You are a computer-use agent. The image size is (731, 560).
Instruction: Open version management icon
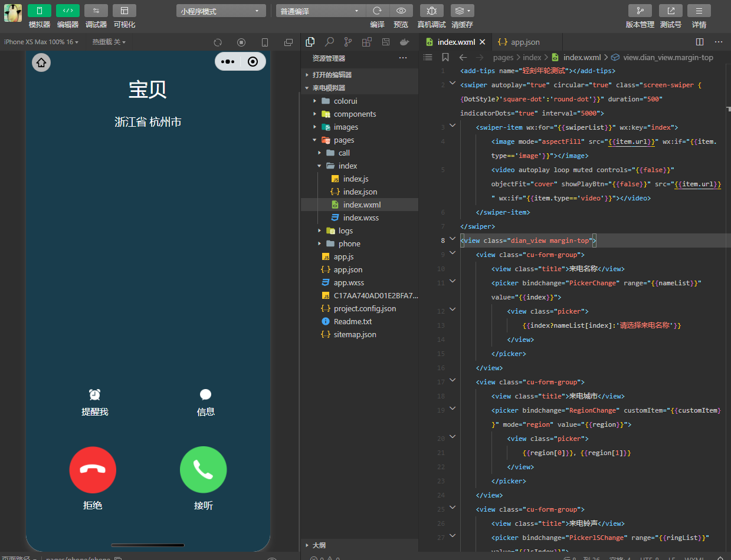coord(640,11)
